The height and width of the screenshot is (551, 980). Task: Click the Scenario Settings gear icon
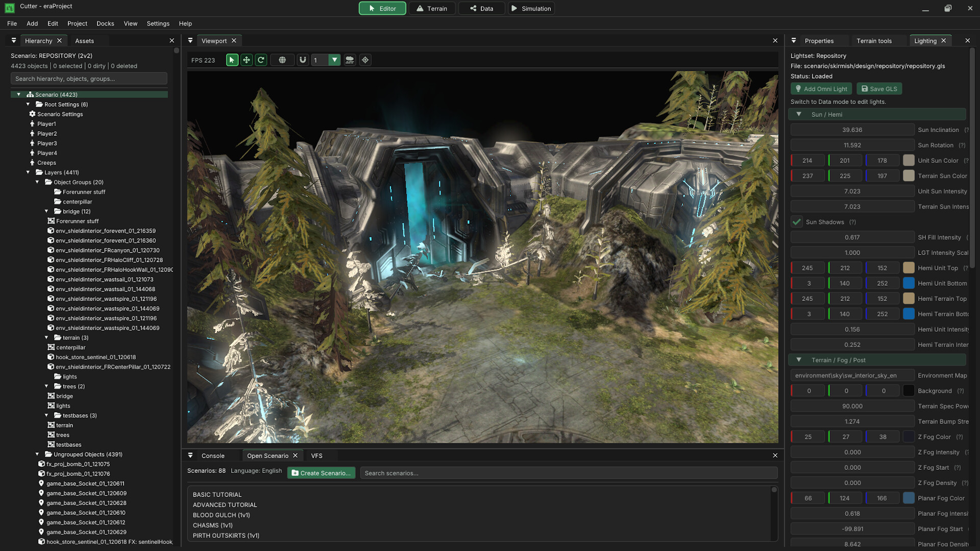click(x=32, y=114)
